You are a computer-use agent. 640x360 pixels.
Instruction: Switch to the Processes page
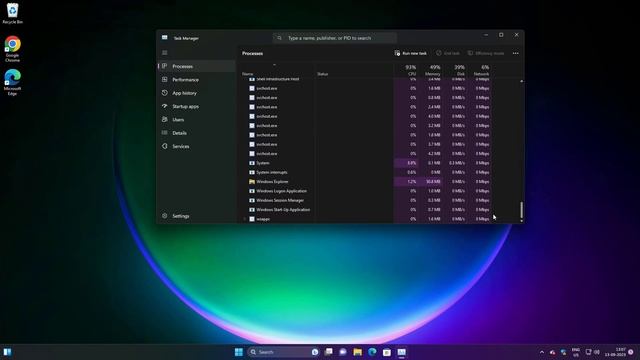(x=197, y=66)
